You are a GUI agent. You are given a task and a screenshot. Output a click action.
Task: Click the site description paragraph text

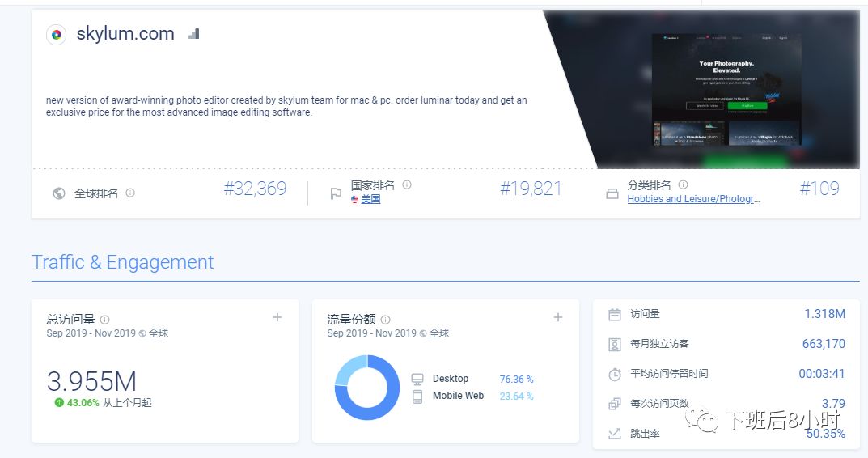[286, 106]
